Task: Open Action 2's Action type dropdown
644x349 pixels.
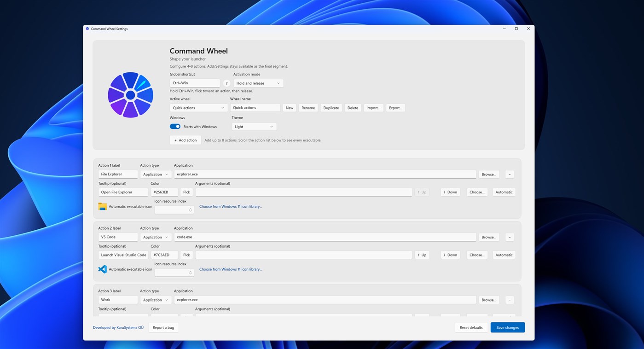Action: coord(156,237)
